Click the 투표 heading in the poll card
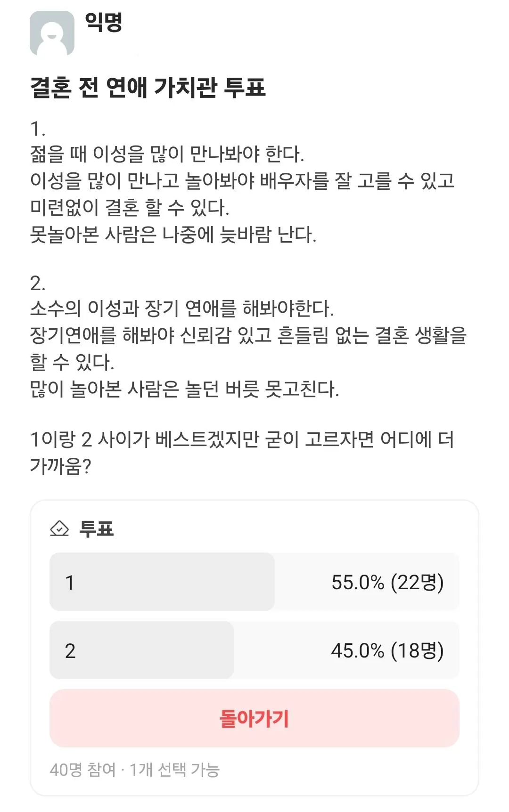 point(97,528)
